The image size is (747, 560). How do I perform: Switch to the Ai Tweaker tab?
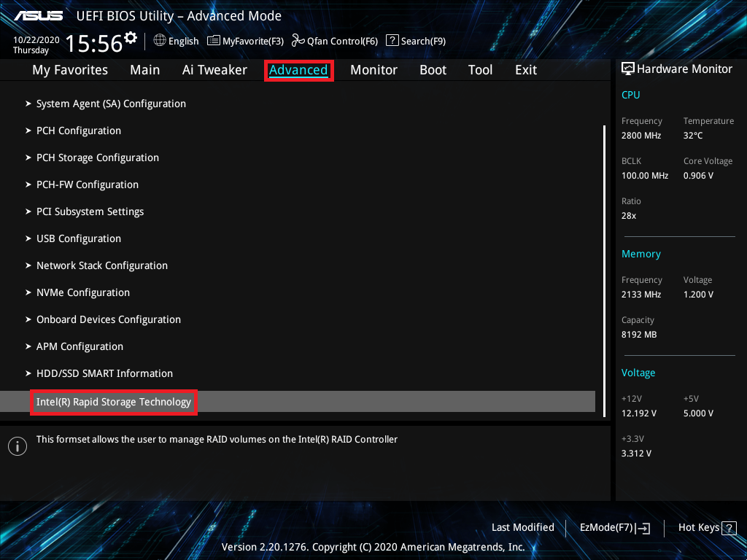tap(214, 70)
